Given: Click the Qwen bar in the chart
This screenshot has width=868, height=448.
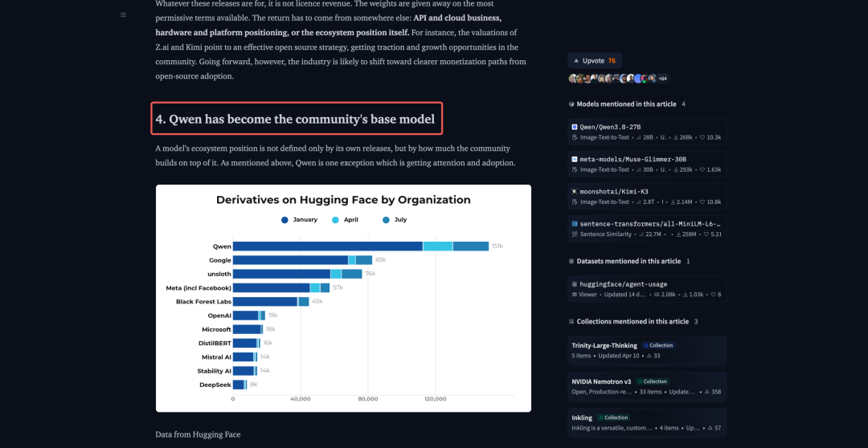Looking at the screenshot, I should (360, 246).
